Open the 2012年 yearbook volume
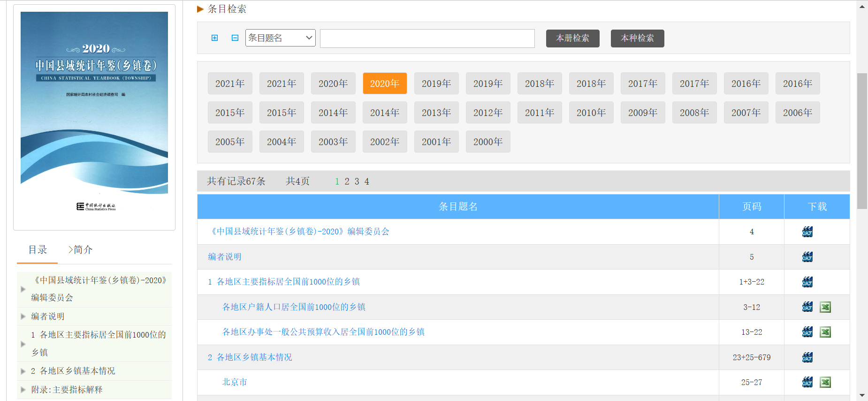The height and width of the screenshot is (401, 868). coord(488,113)
